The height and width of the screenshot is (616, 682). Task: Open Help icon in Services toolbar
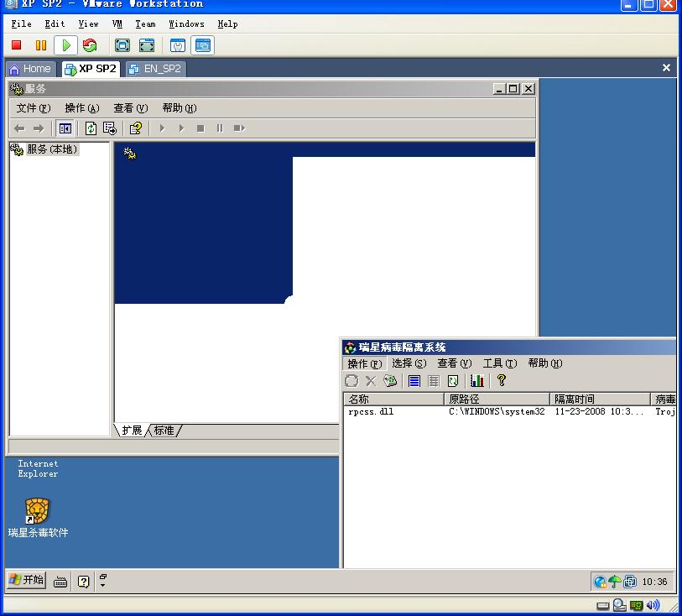[136, 128]
